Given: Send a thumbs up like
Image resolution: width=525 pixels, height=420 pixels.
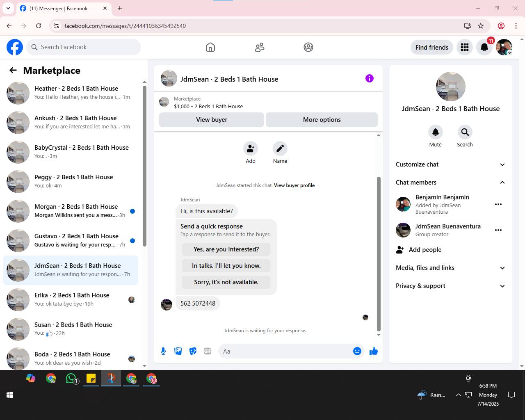Looking at the screenshot, I should click(374, 351).
